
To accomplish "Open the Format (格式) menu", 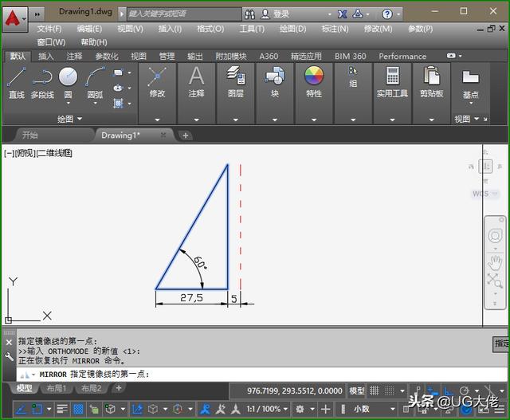I will point(210,29).
